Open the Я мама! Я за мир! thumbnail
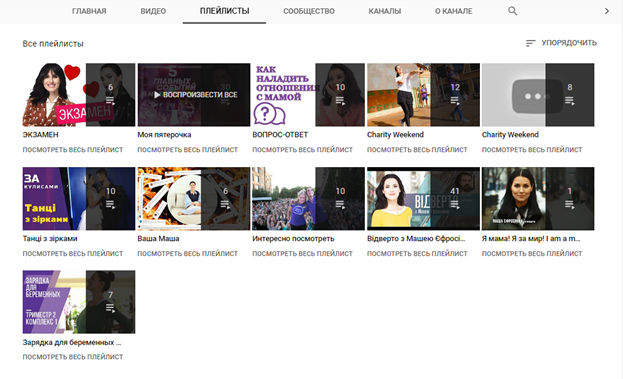The image size is (623, 379). tap(538, 199)
